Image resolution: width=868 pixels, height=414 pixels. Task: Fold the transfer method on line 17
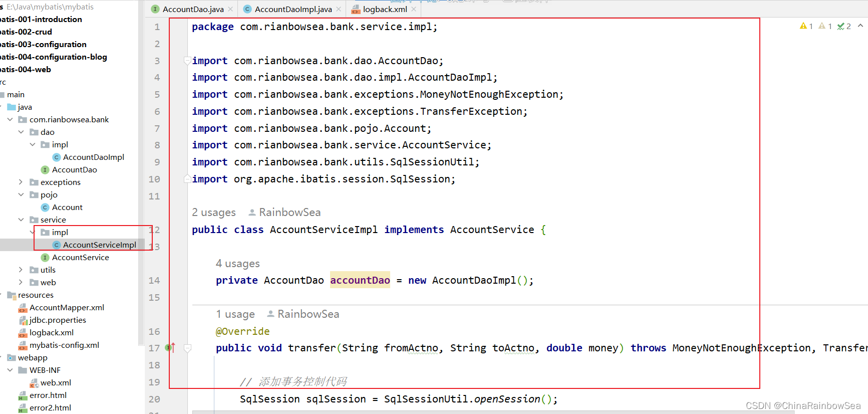click(x=187, y=348)
